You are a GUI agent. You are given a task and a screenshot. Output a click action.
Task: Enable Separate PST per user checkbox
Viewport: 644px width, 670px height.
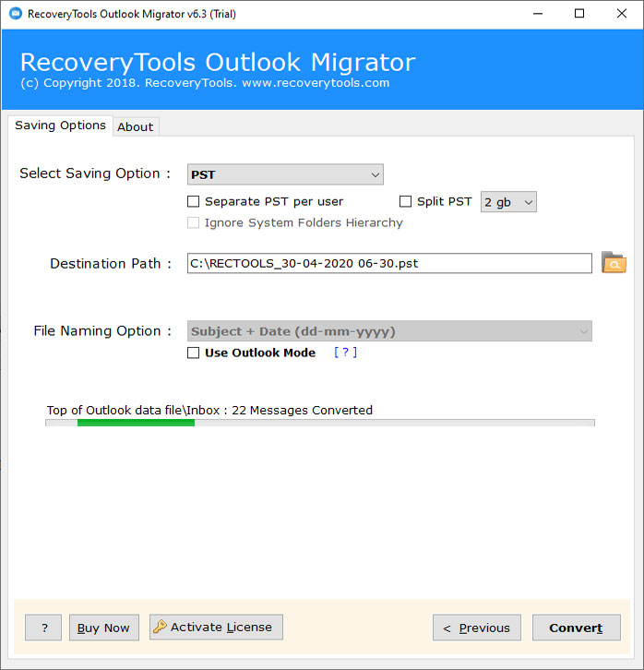point(194,201)
